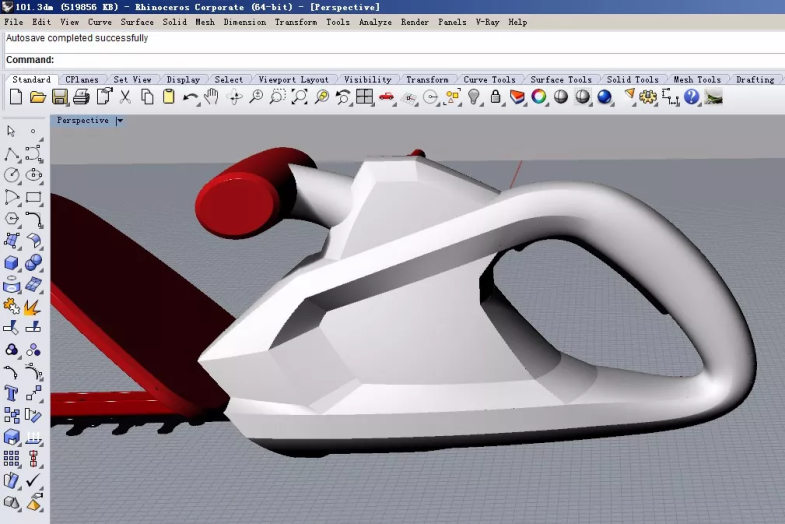This screenshot has width=785, height=524.
Task: Open a file with the folder icon
Action: (x=38, y=97)
